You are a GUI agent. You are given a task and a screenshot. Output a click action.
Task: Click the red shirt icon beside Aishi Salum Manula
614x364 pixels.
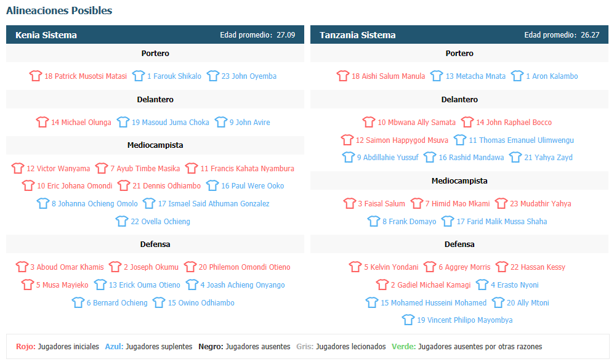[343, 76]
